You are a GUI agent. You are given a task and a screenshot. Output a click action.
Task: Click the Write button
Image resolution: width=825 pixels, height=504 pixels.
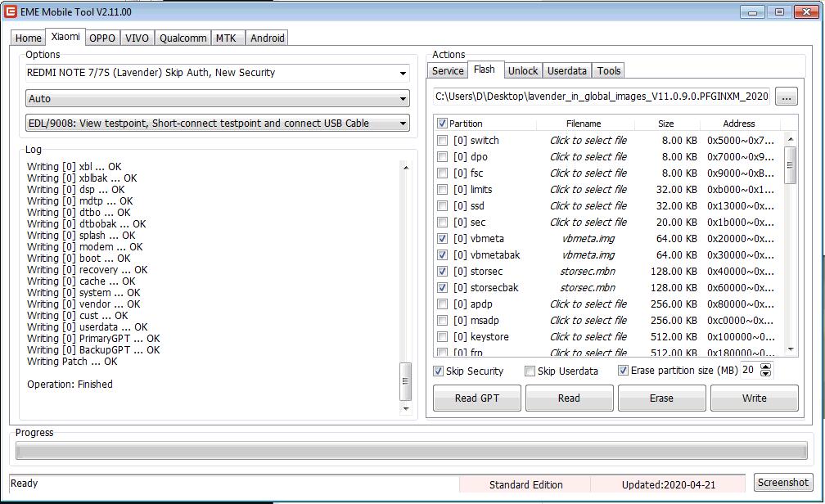pyautogui.click(x=754, y=398)
